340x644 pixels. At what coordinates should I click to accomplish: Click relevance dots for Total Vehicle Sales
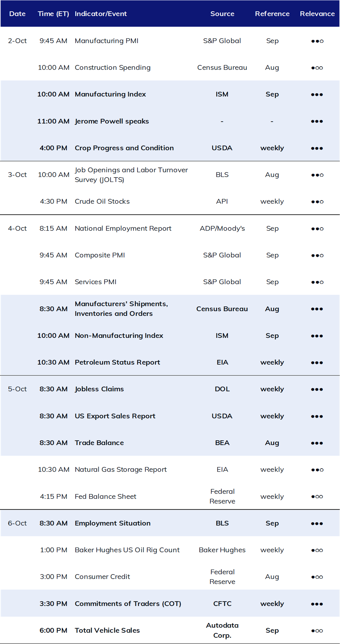tap(317, 631)
